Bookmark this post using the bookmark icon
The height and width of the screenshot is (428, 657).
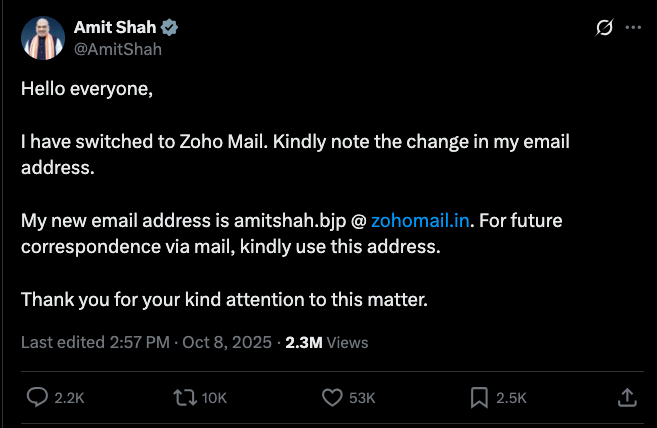[x=479, y=398]
